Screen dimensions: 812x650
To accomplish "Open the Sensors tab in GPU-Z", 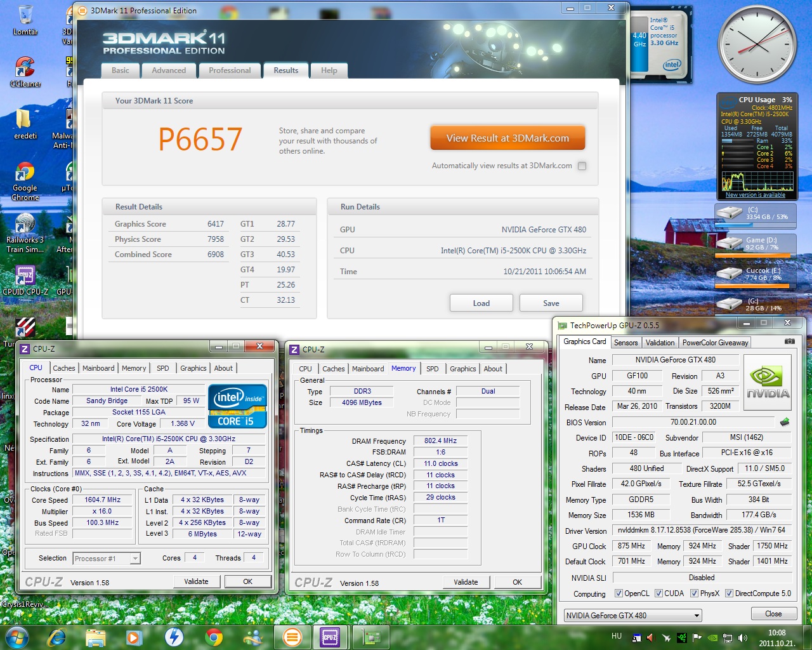I will click(625, 343).
